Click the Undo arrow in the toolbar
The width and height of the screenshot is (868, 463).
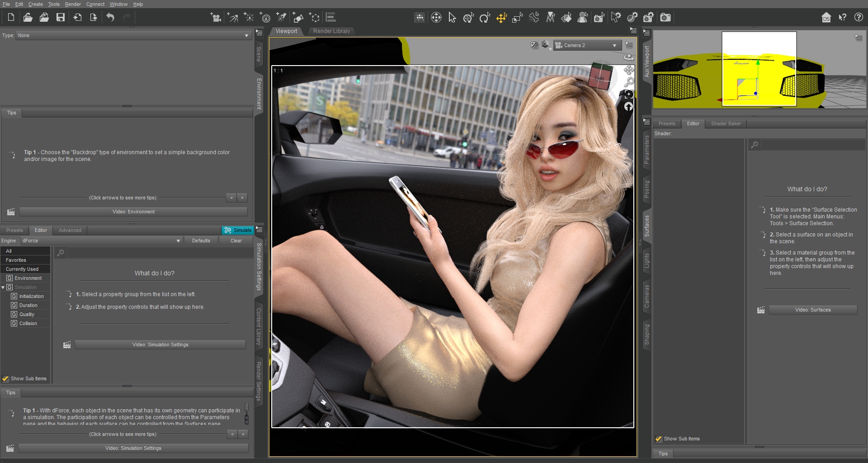click(x=110, y=18)
